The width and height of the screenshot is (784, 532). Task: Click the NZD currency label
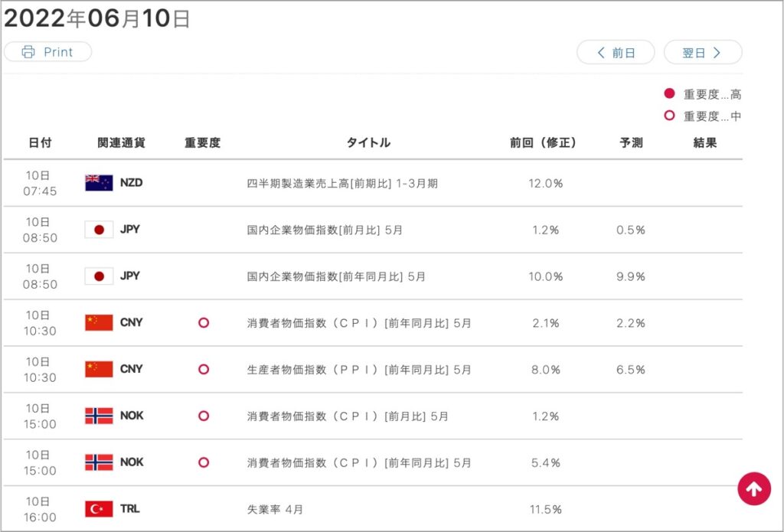[x=132, y=183]
